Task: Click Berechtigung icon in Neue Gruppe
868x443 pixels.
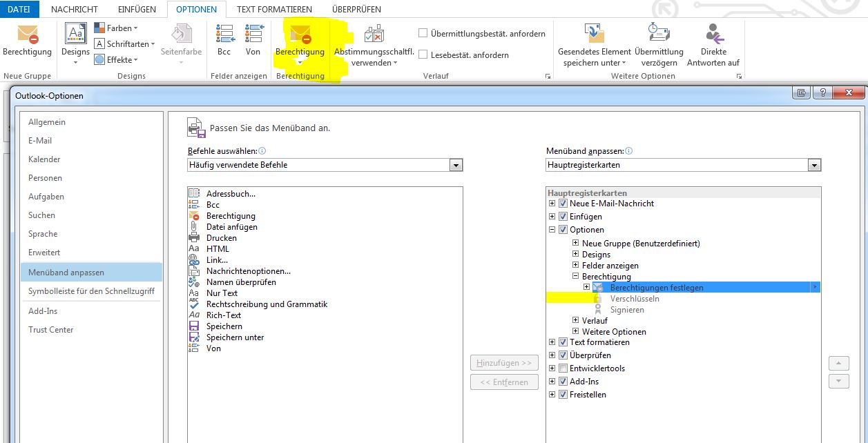Action: click(x=28, y=35)
